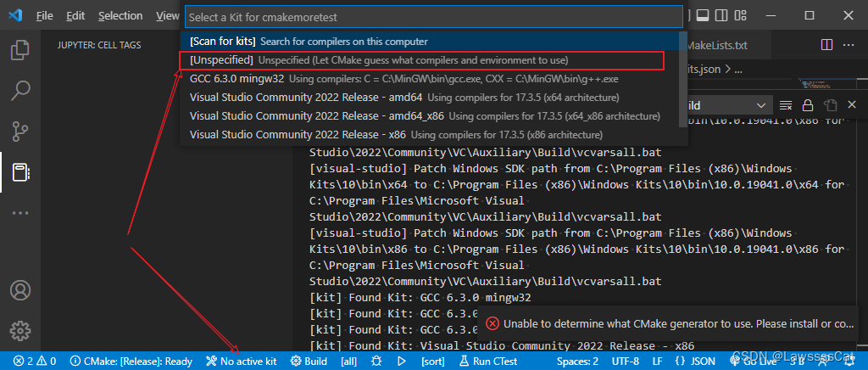Open the Edit menu

point(75,16)
